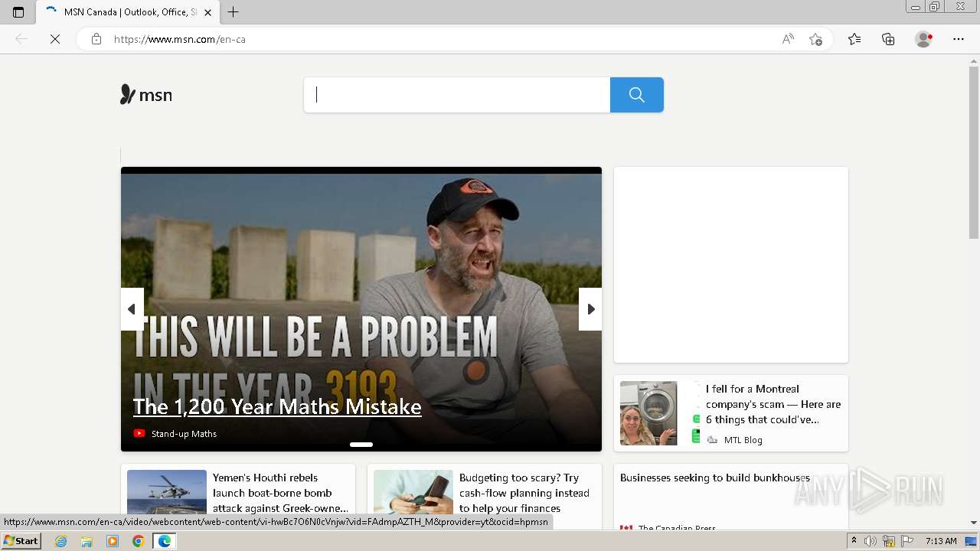The width and height of the screenshot is (980, 551).
Task: Click the Stand-up Maths source label
Action: pyautogui.click(x=184, y=434)
